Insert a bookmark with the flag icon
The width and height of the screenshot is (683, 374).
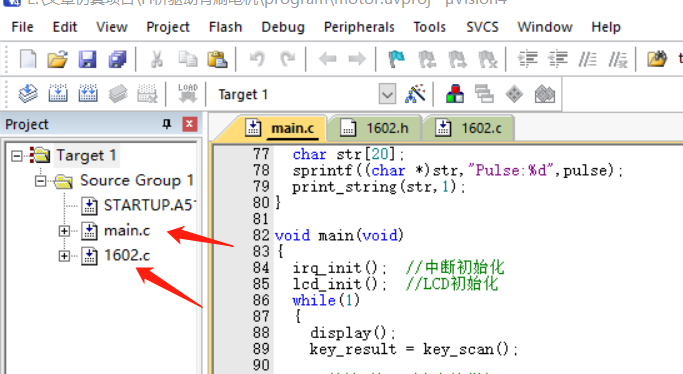[396, 59]
